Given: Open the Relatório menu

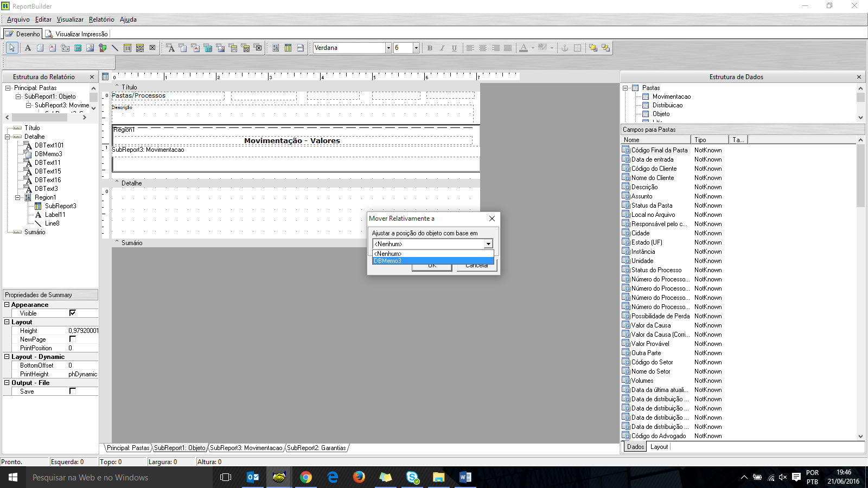Looking at the screenshot, I should tap(101, 20).
